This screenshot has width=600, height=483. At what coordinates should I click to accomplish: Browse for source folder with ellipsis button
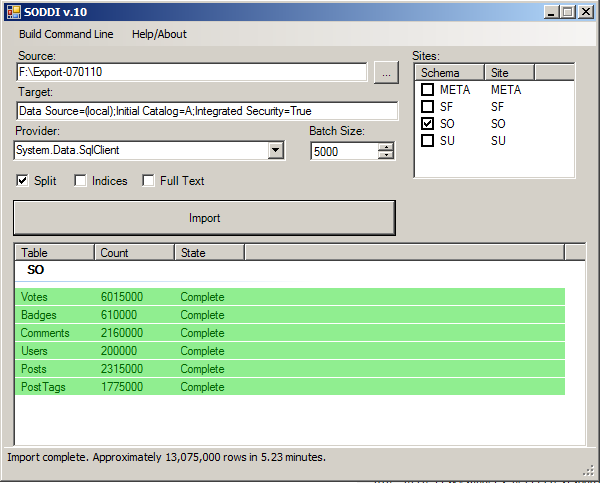(x=386, y=72)
